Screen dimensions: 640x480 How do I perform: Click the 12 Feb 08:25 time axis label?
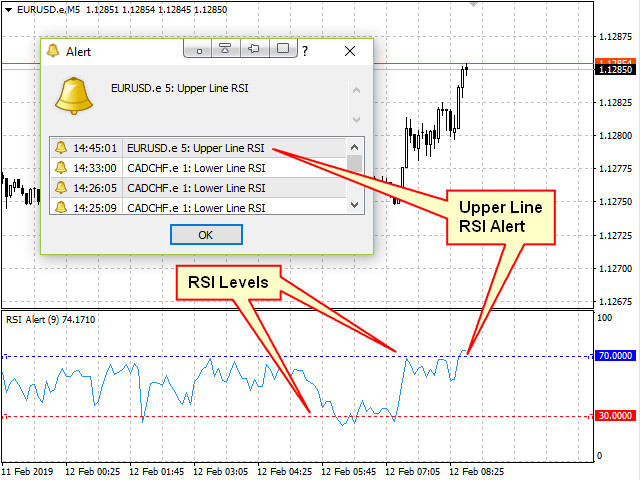[476, 472]
